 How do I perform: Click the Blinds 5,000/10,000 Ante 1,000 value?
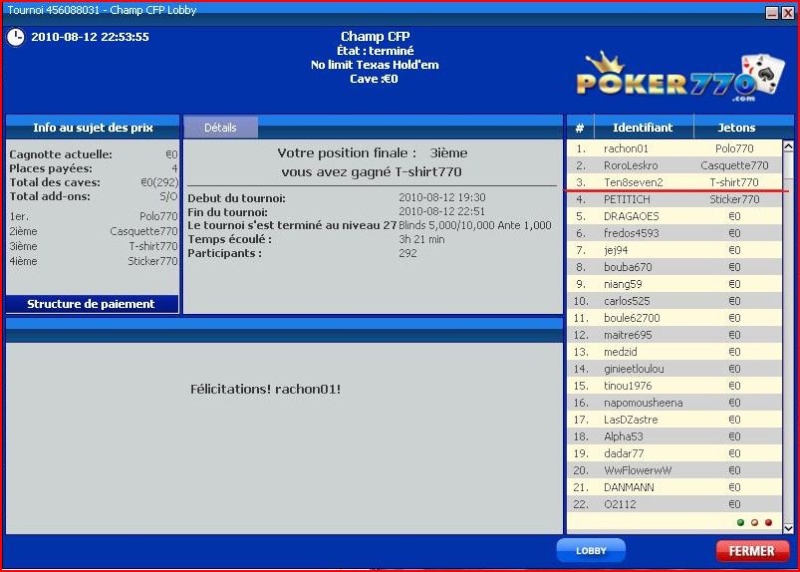(475, 225)
